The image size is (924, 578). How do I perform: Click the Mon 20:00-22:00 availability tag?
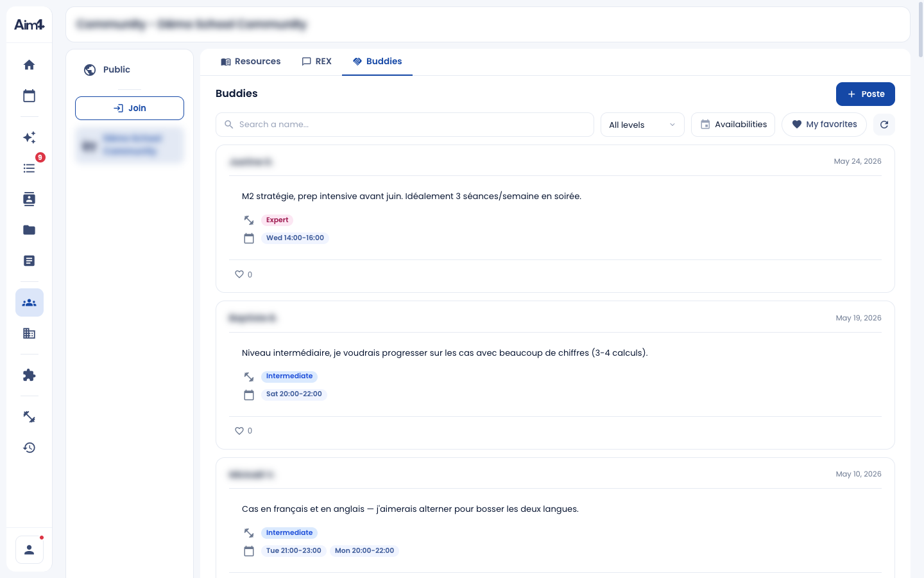[x=364, y=550]
